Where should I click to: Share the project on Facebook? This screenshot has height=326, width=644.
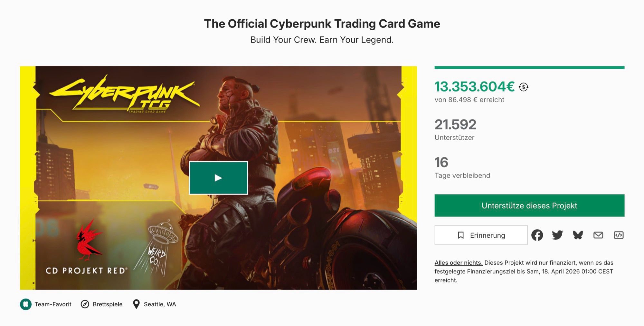click(x=537, y=235)
